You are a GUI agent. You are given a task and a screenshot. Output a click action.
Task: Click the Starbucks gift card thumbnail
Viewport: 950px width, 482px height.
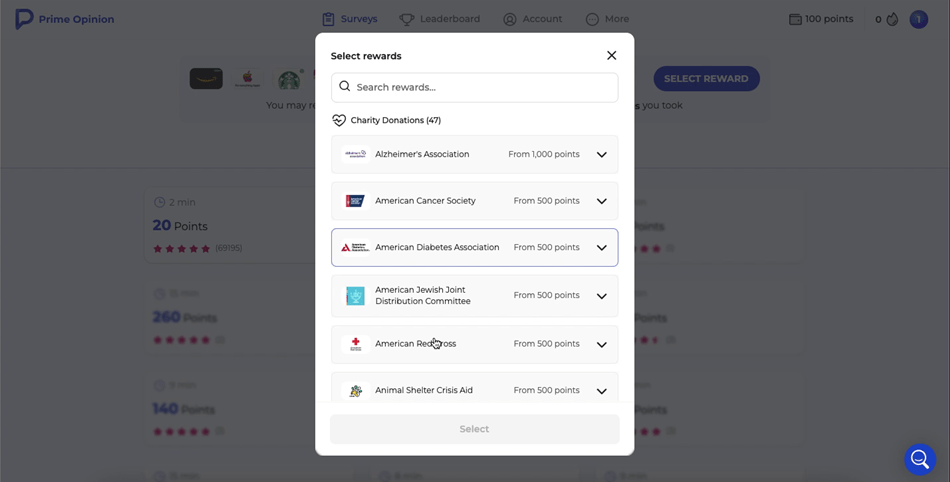(289, 79)
